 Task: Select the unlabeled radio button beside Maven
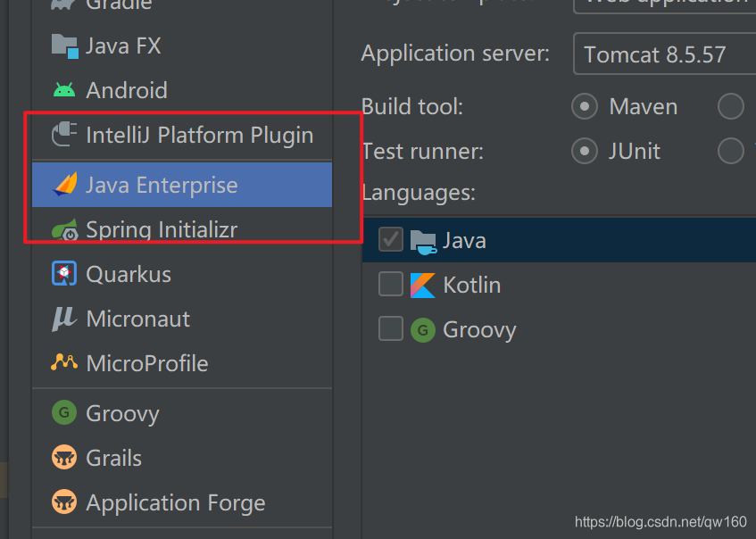pyautogui.click(x=731, y=106)
